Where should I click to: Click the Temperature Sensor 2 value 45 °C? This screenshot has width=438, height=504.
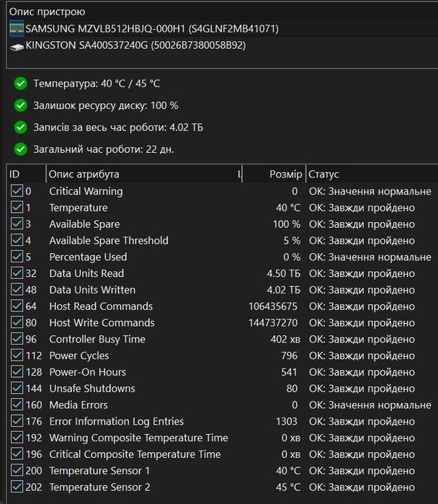pyautogui.click(x=288, y=487)
